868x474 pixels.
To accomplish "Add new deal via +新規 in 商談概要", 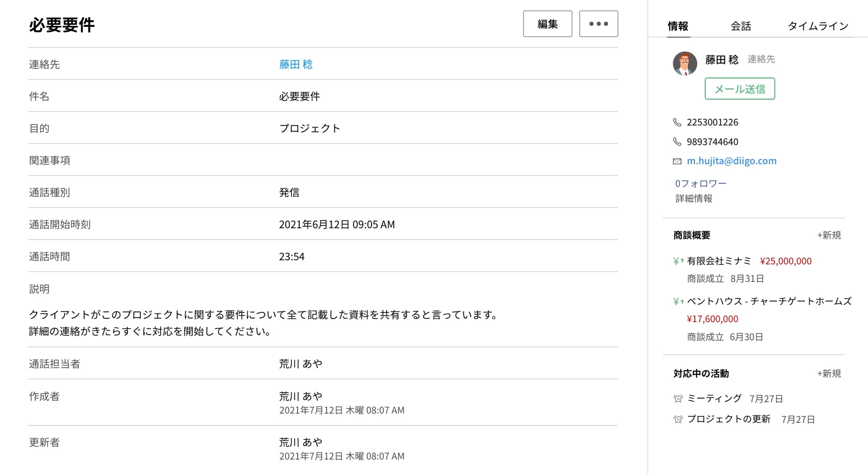I will tap(829, 235).
